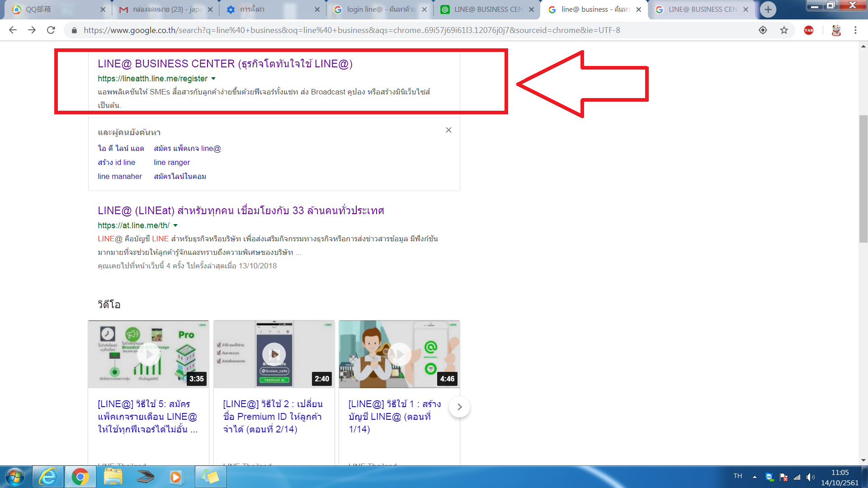868x488 pixels.
Task: Open the Chrome profile avatar
Action: tap(836, 30)
